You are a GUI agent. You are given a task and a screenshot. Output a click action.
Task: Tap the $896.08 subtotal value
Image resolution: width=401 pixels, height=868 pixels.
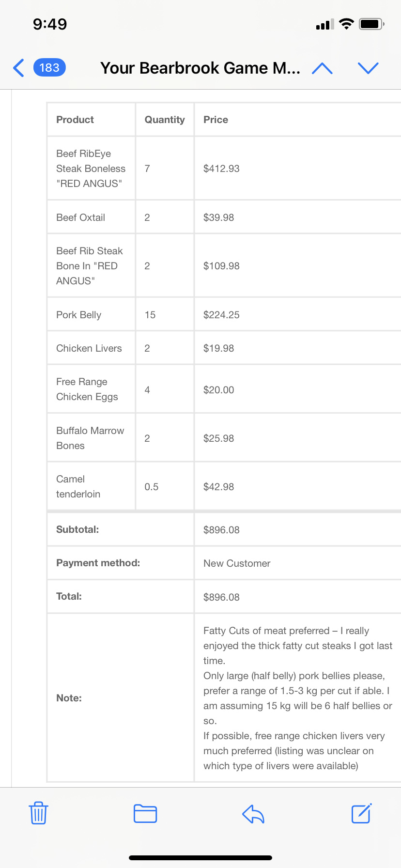coord(221,530)
